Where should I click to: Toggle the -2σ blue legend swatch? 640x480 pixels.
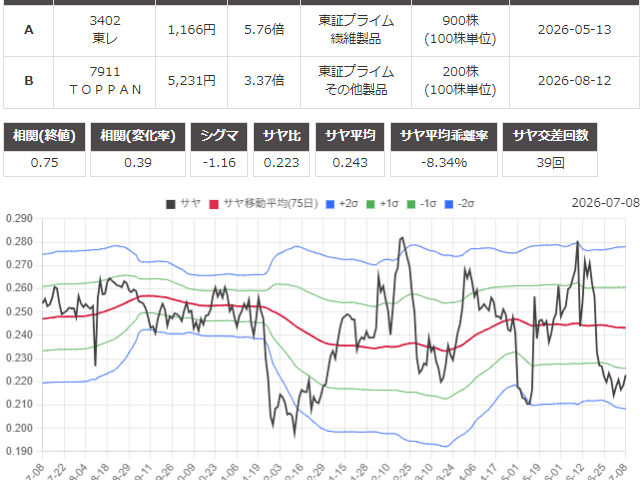[449, 204]
